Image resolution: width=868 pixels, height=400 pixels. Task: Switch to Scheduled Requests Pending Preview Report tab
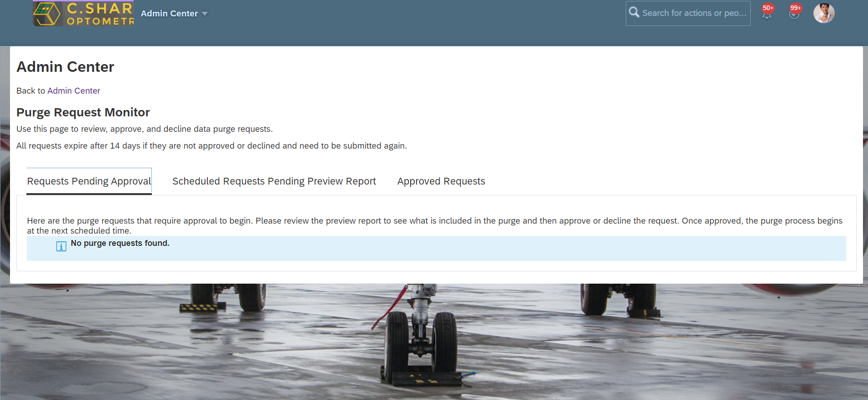coord(274,181)
